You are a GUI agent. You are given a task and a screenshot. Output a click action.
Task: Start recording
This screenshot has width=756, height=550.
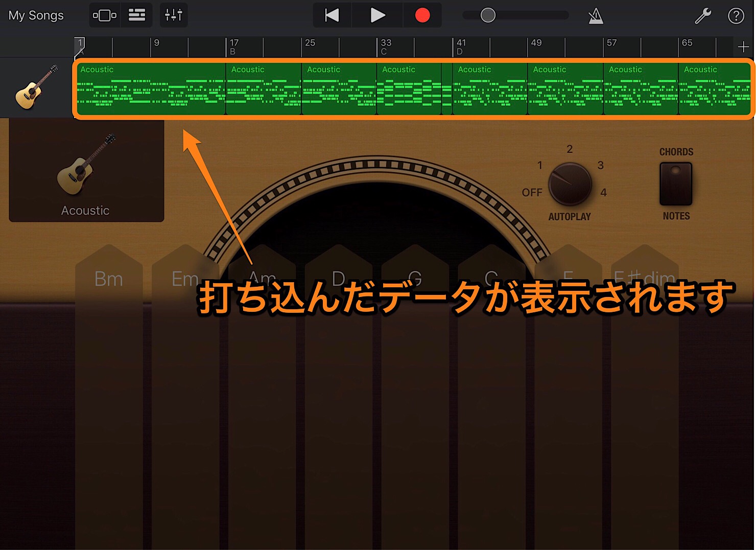click(422, 15)
